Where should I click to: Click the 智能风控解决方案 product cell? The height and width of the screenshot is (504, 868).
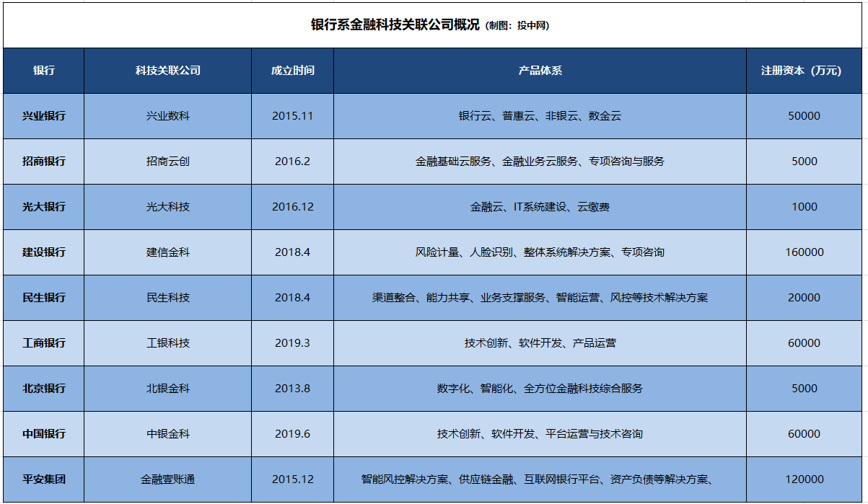(540, 479)
